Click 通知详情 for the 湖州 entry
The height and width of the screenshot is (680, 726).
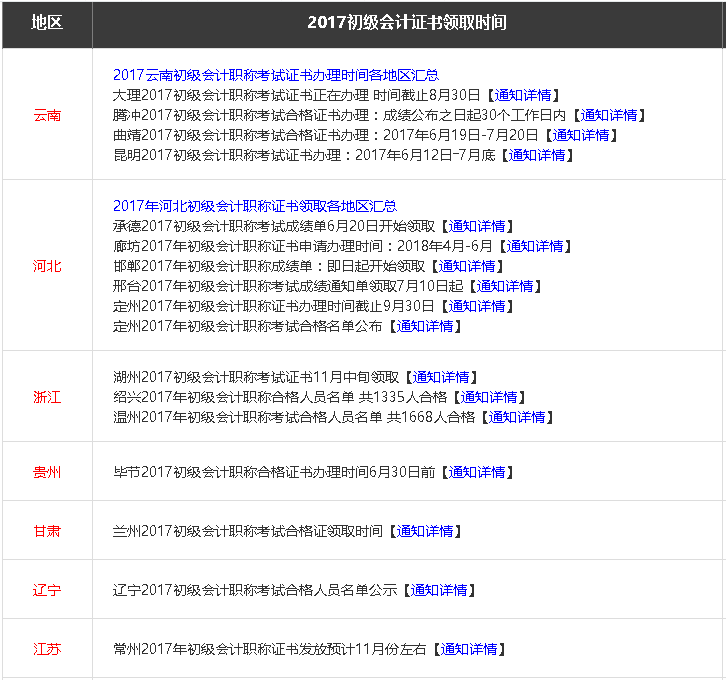tap(440, 377)
